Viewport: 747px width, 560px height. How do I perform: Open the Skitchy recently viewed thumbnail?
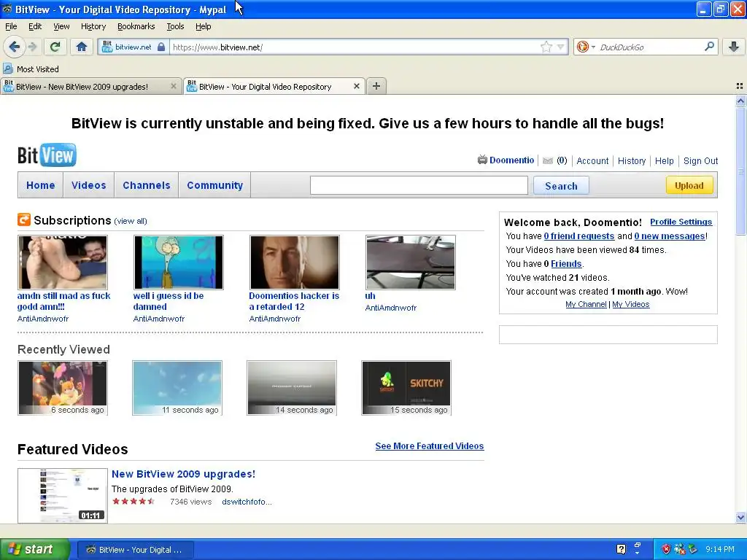pos(406,388)
